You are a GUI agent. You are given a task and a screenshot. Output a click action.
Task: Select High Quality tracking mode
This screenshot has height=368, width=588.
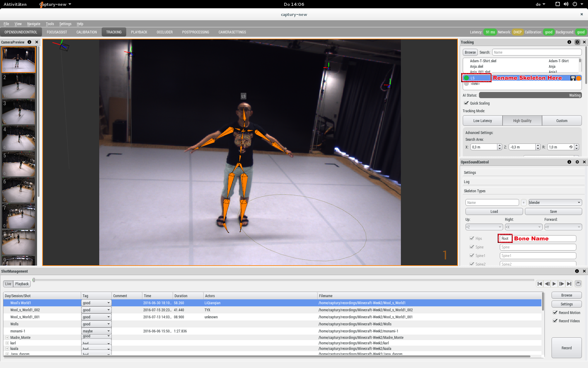coord(522,121)
